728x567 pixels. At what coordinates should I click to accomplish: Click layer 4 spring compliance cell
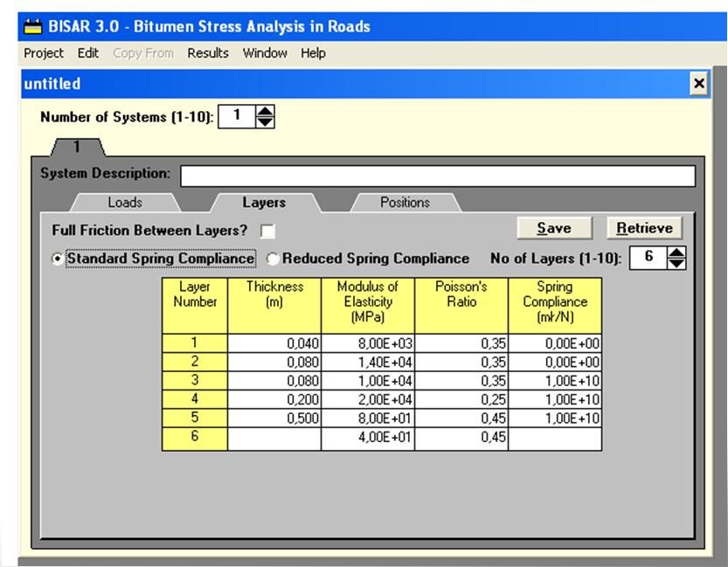(x=555, y=399)
